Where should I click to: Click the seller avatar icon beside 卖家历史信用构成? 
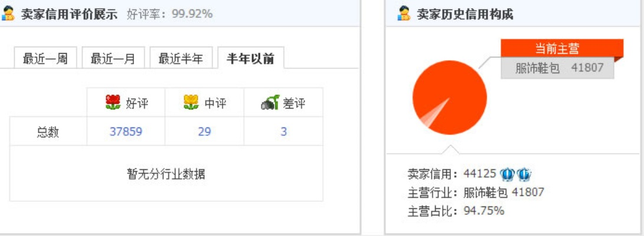(404, 14)
